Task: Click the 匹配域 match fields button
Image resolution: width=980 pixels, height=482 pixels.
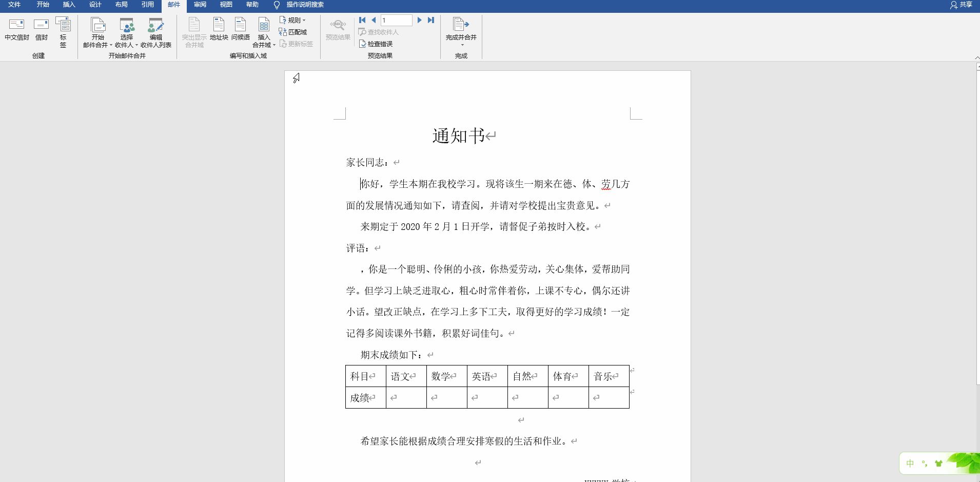Action: point(292,32)
